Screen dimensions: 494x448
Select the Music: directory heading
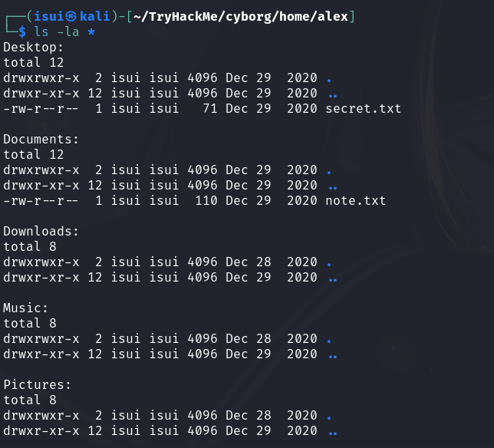click(26, 308)
